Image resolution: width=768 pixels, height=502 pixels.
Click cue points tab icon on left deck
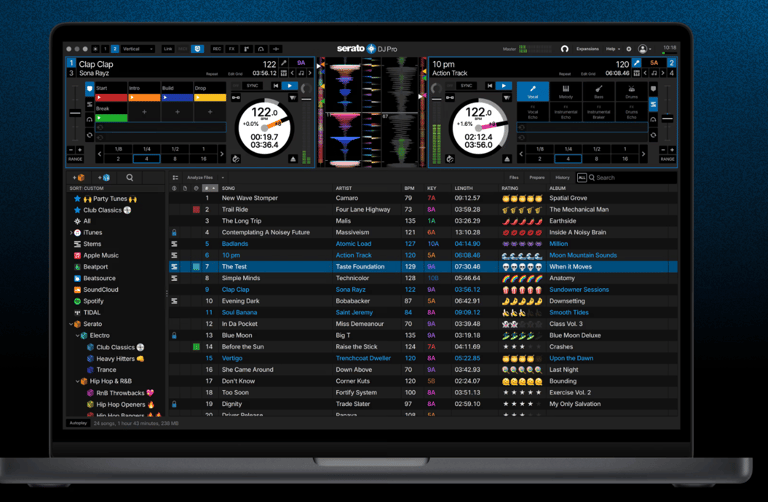tap(90, 89)
